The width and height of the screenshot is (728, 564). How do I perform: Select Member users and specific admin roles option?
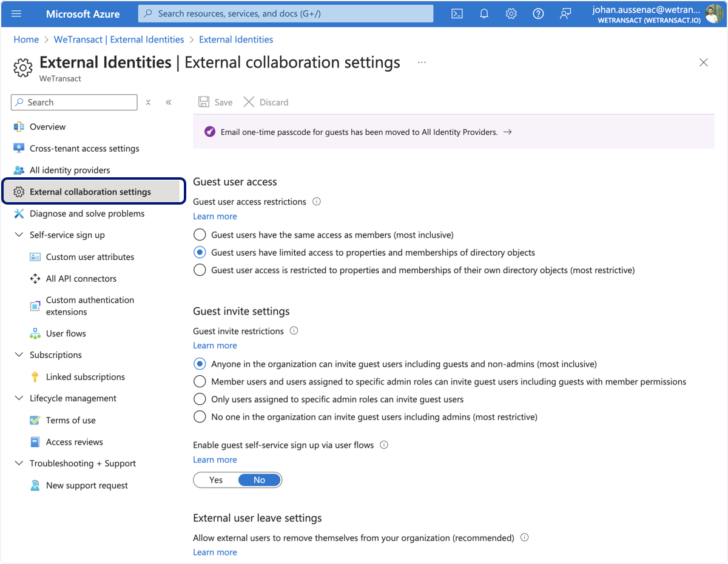point(200,382)
